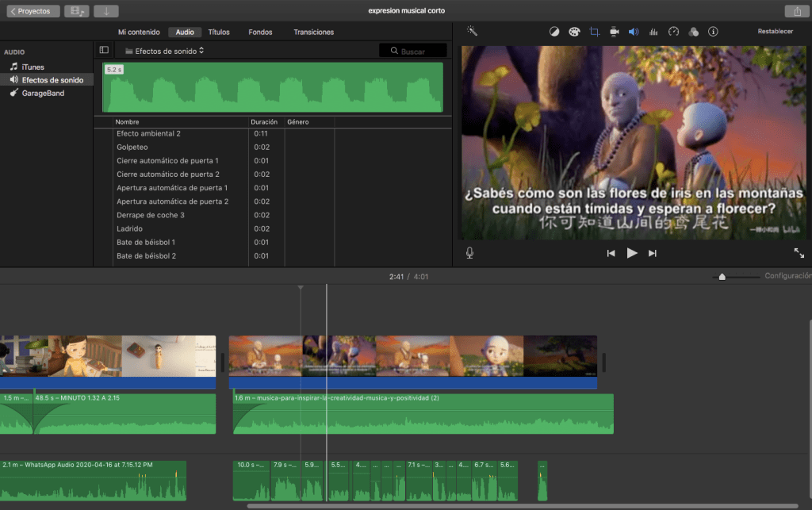Open the clip information icon

pyautogui.click(x=713, y=32)
